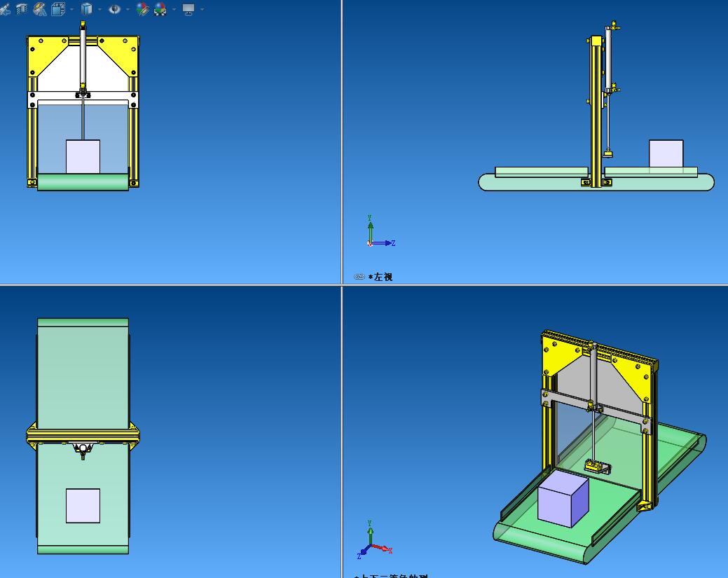This screenshot has width=728, height=578.
Task: Click the Apply Scene icon
Action: tap(160, 9)
